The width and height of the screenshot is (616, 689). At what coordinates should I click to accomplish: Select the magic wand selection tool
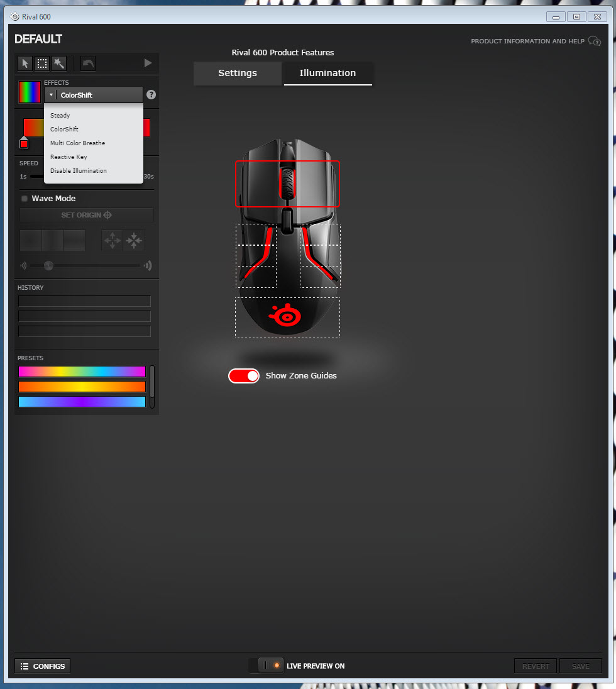pyautogui.click(x=59, y=63)
